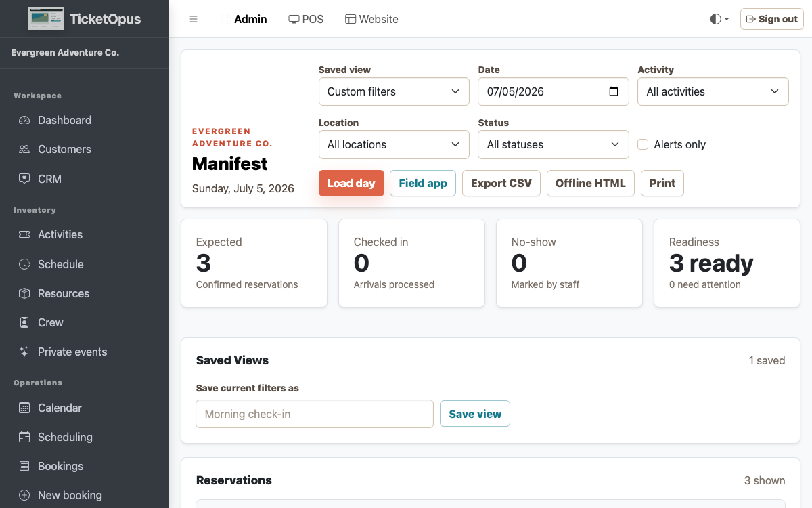Open the Status dropdown

coord(554,144)
